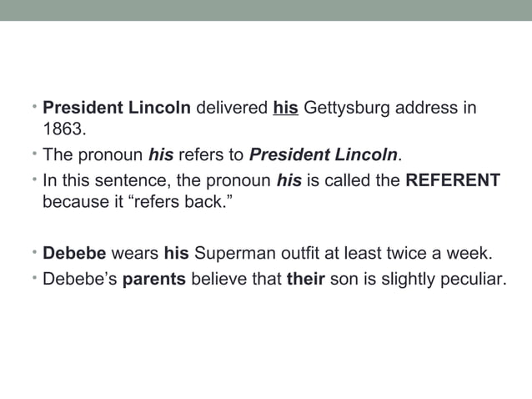Click the bold word "their"

coord(305,279)
